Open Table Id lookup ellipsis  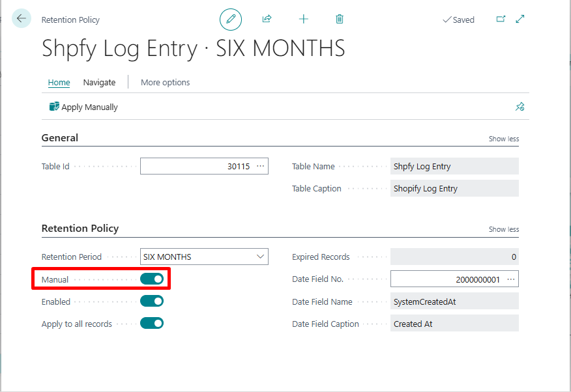click(x=260, y=166)
